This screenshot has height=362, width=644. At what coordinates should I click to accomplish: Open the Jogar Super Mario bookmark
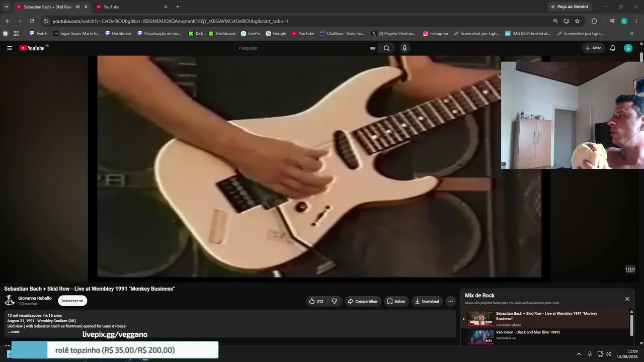click(x=76, y=34)
